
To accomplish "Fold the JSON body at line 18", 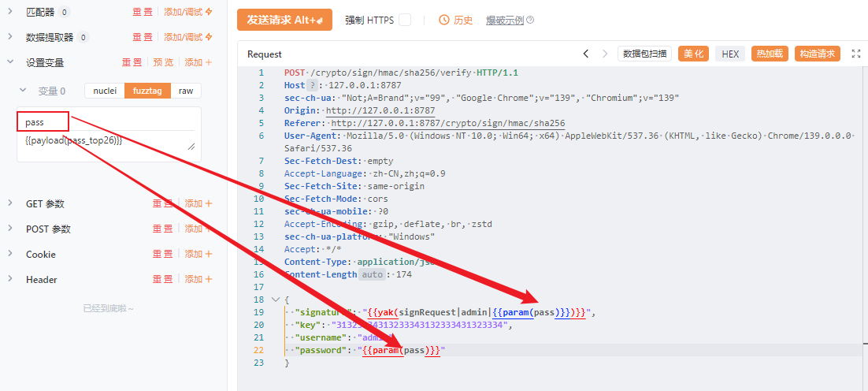I will coord(276,300).
